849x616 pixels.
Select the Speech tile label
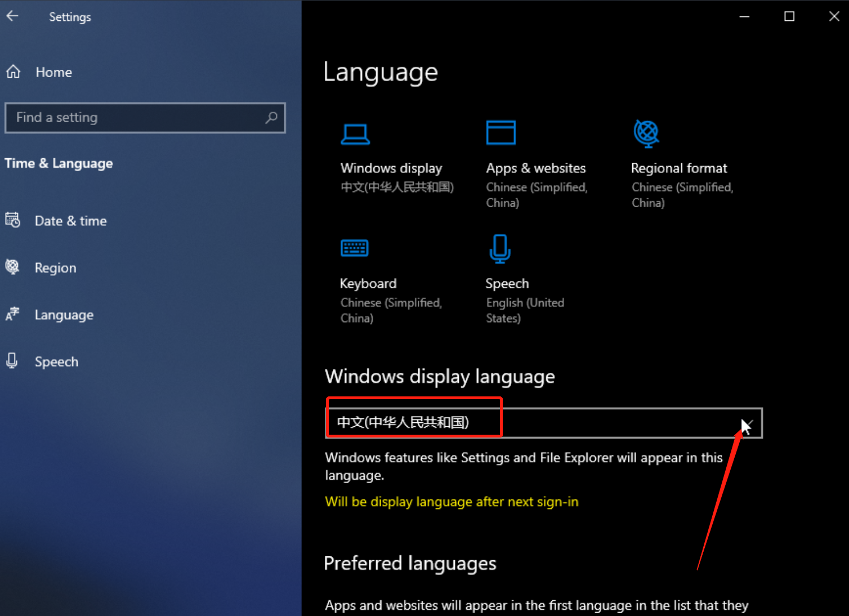[507, 284]
